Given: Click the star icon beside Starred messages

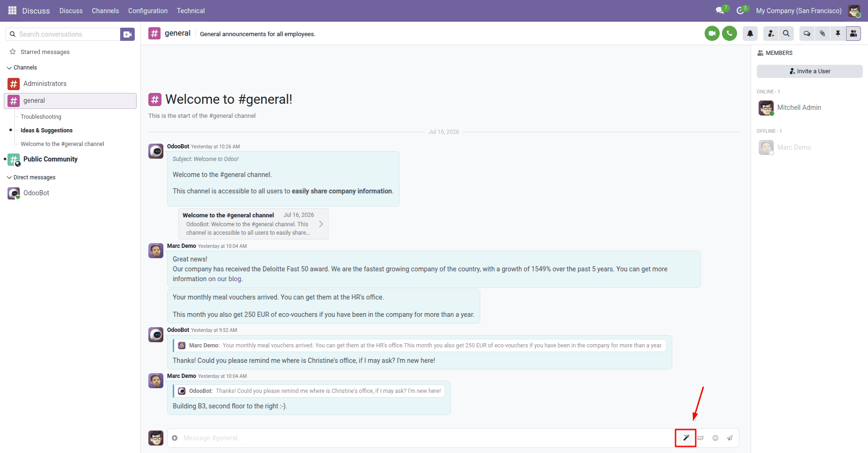Looking at the screenshot, I should point(13,52).
